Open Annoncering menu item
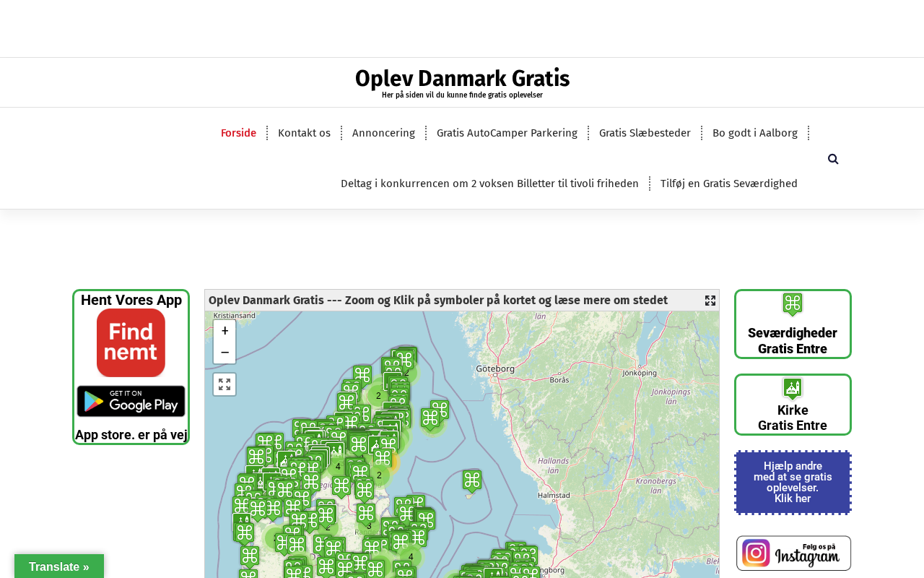 click(x=383, y=133)
